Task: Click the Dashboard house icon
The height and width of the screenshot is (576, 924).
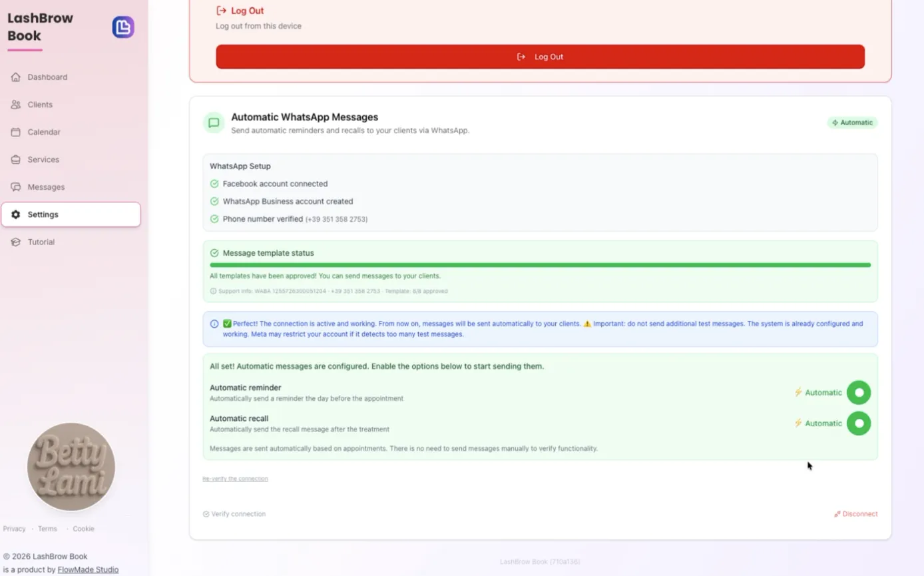Action: click(x=15, y=77)
